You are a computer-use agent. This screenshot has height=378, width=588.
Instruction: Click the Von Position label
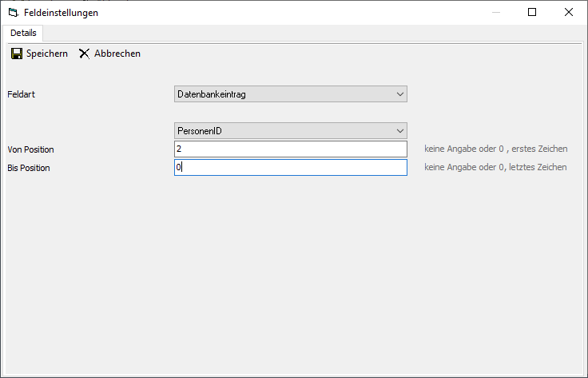(x=30, y=149)
